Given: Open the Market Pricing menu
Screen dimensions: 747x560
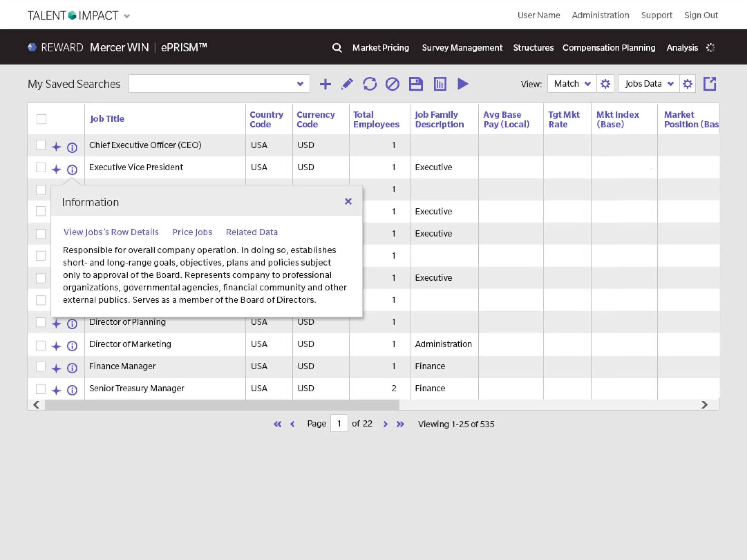Looking at the screenshot, I should pyautogui.click(x=381, y=48).
